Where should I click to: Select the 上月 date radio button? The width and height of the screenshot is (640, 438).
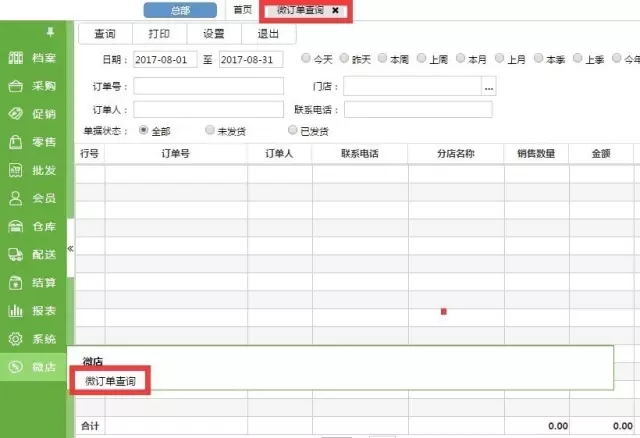(x=499, y=58)
